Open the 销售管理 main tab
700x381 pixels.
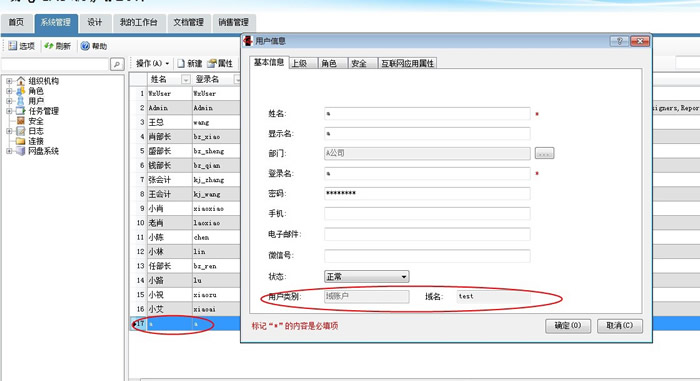[x=233, y=22]
